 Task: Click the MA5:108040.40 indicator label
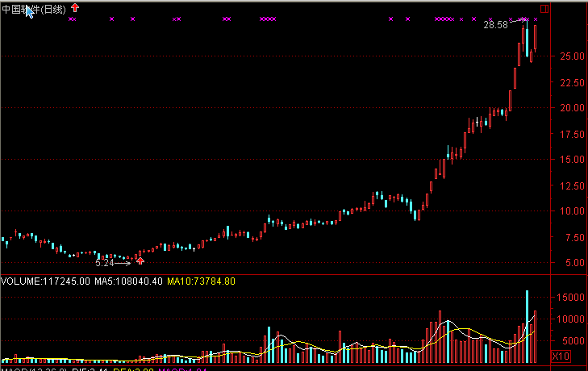click(128, 281)
